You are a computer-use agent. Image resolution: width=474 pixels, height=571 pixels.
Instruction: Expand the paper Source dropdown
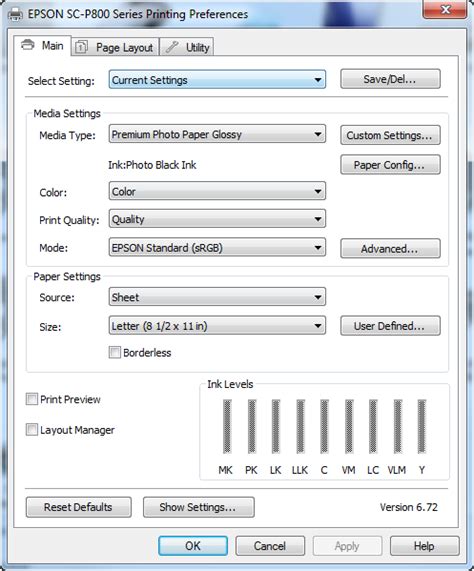click(217, 297)
